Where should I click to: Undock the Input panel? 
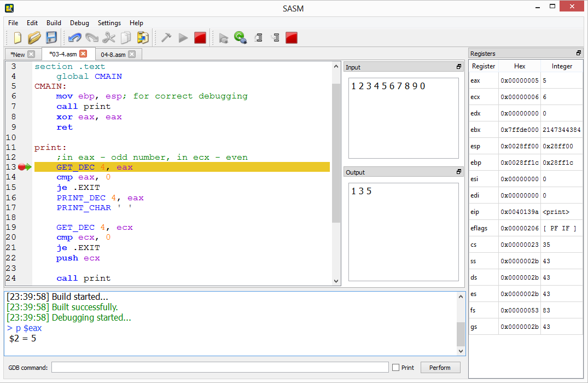coord(458,67)
